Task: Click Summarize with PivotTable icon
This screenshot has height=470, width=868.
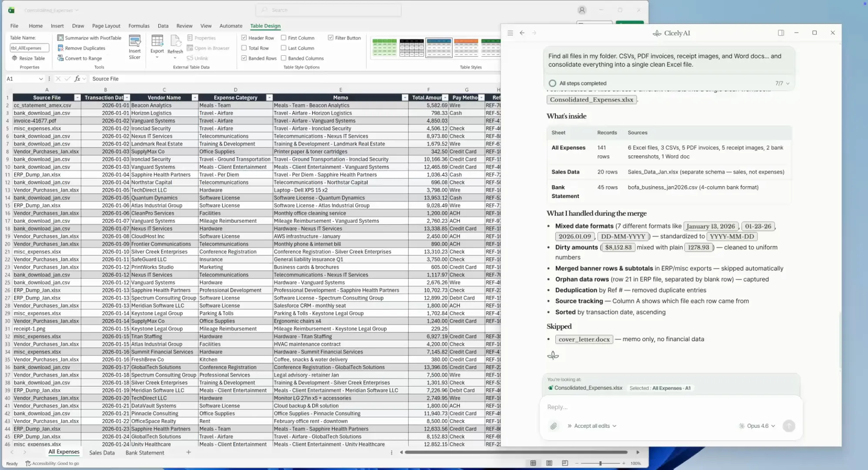Action: (x=60, y=38)
